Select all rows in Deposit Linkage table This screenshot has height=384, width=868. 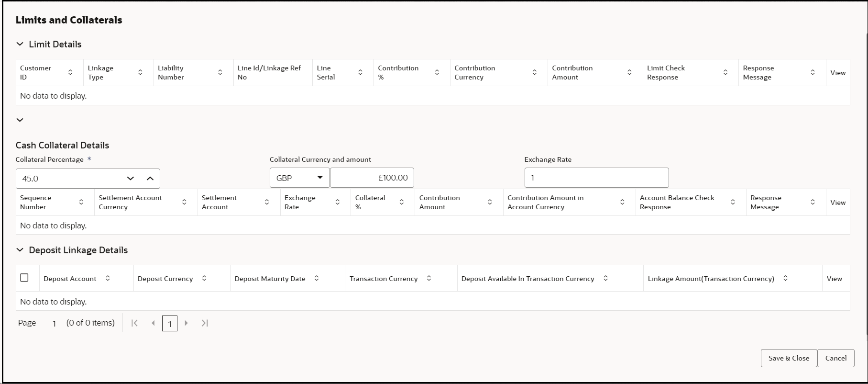click(24, 278)
